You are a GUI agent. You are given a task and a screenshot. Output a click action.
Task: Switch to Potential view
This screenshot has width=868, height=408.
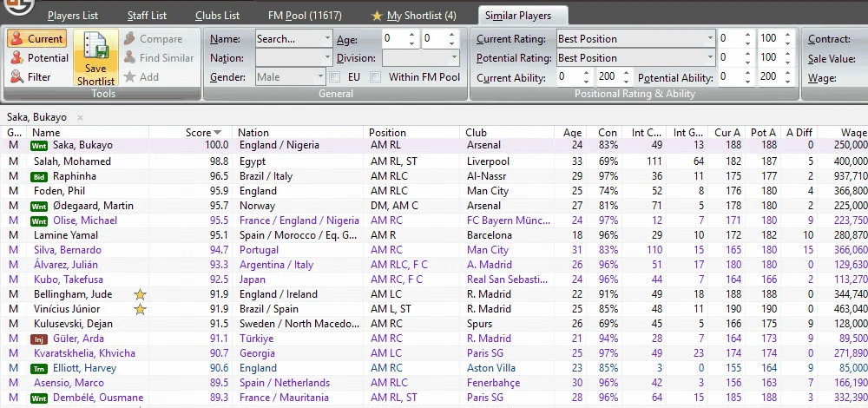40,58
